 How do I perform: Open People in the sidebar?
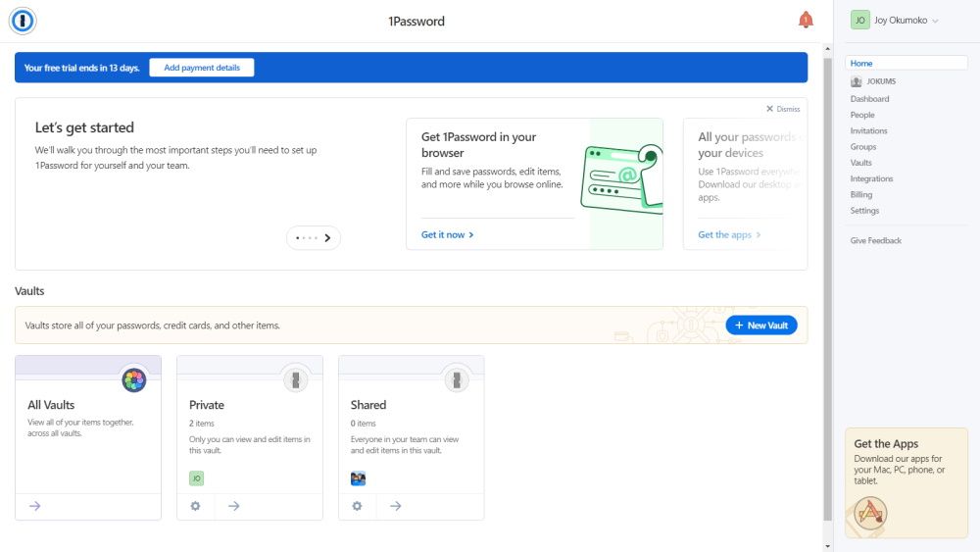[861, 115]
